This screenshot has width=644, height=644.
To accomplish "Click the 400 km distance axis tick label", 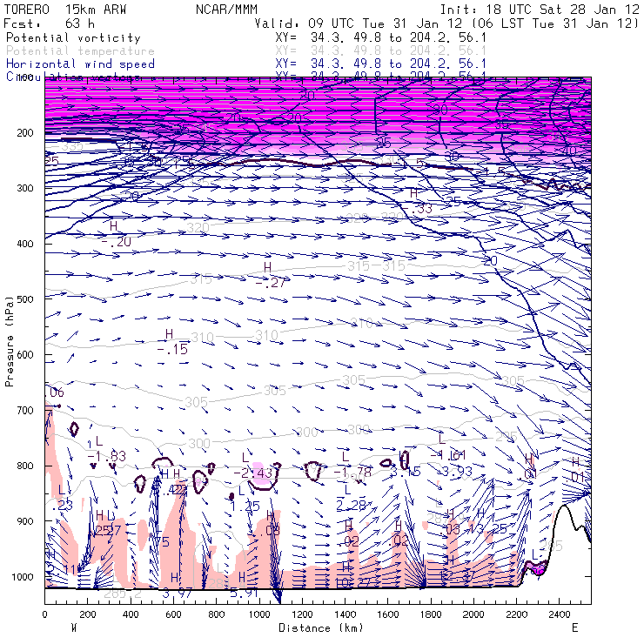I will (131, 614).
